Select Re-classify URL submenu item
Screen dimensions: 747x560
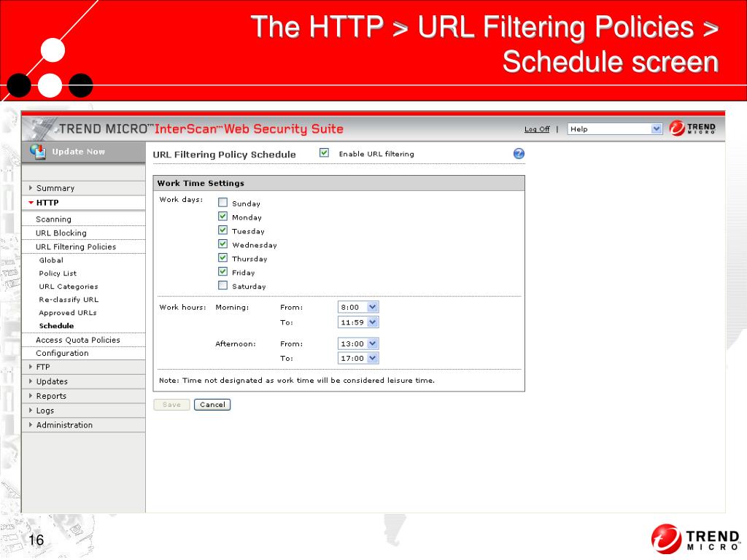pyautogui.click(x=69, y=300)
